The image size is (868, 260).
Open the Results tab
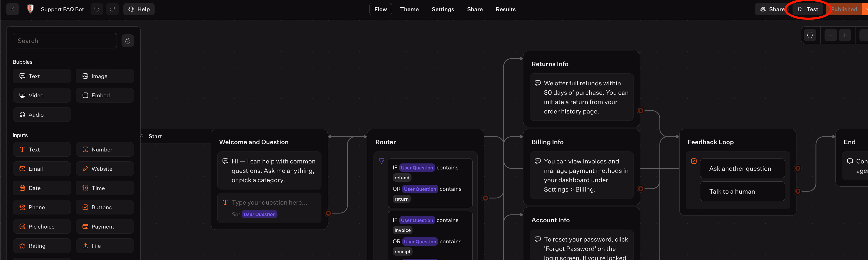505,9
